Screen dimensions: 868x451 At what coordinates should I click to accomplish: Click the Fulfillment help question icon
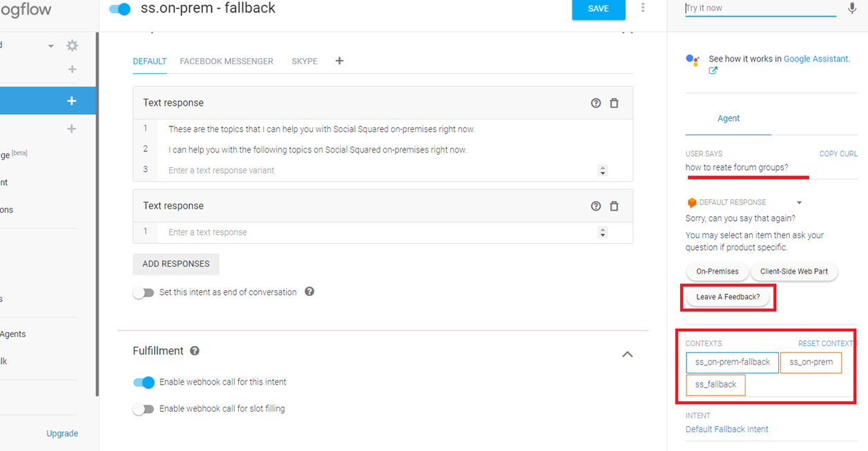tap(195, 351)
